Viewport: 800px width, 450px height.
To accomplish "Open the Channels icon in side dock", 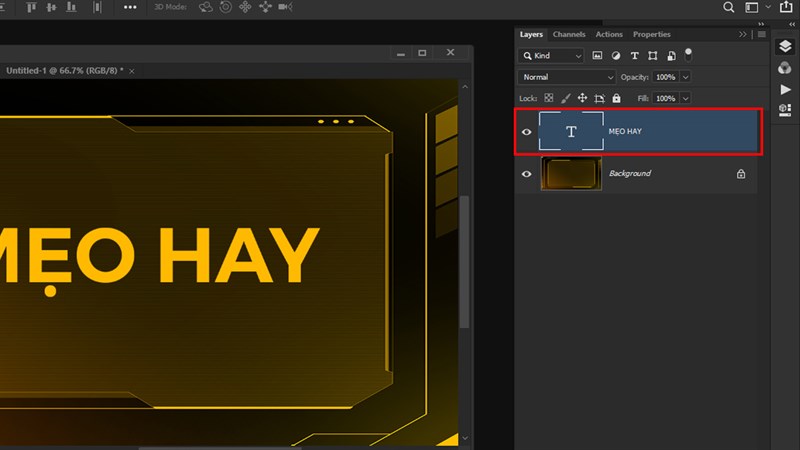I will coord(785,67).
